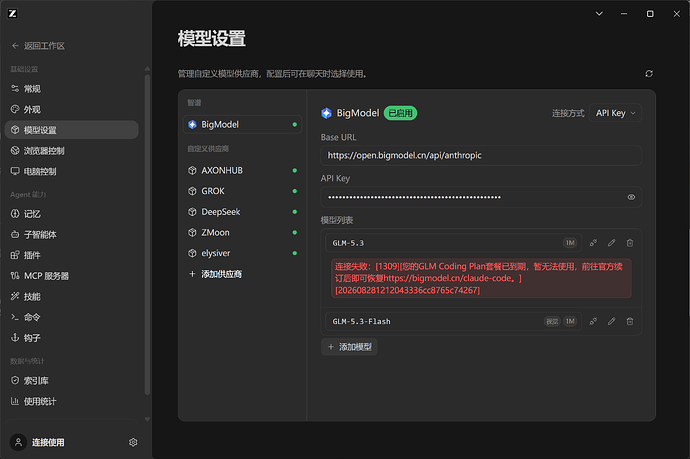This screenshot has height=459, width=690.
Task: Open 电脑控制 settings
Action: [x=71, y=172]
